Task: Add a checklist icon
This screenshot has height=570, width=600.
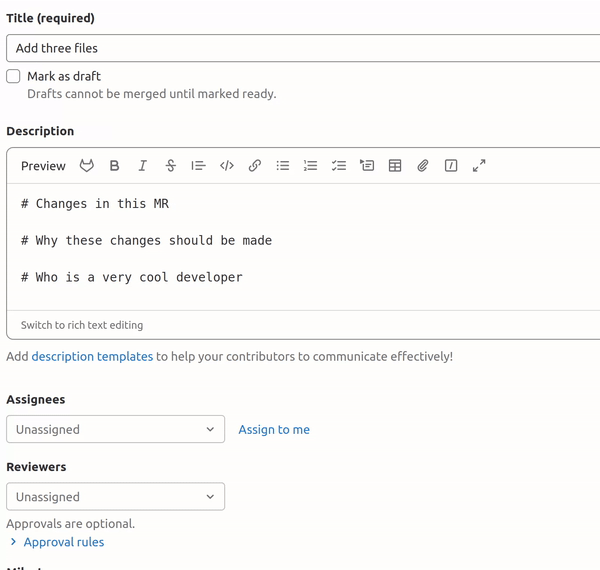Action: click(x=339, y=166)
